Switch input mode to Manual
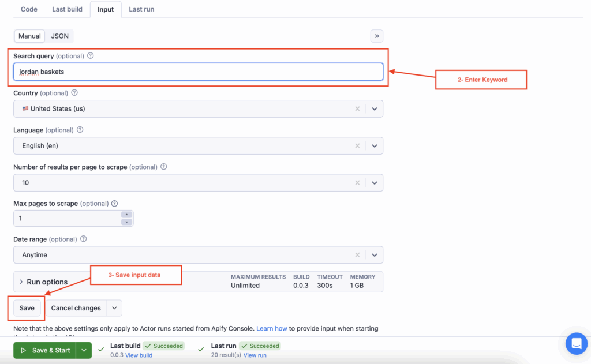This screenshot has width=591, height=364. [29, 36]
